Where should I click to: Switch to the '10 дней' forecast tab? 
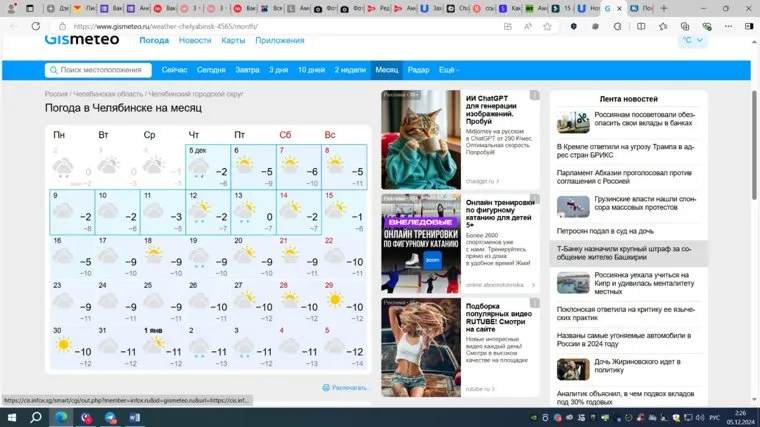(x=311, y=70)
